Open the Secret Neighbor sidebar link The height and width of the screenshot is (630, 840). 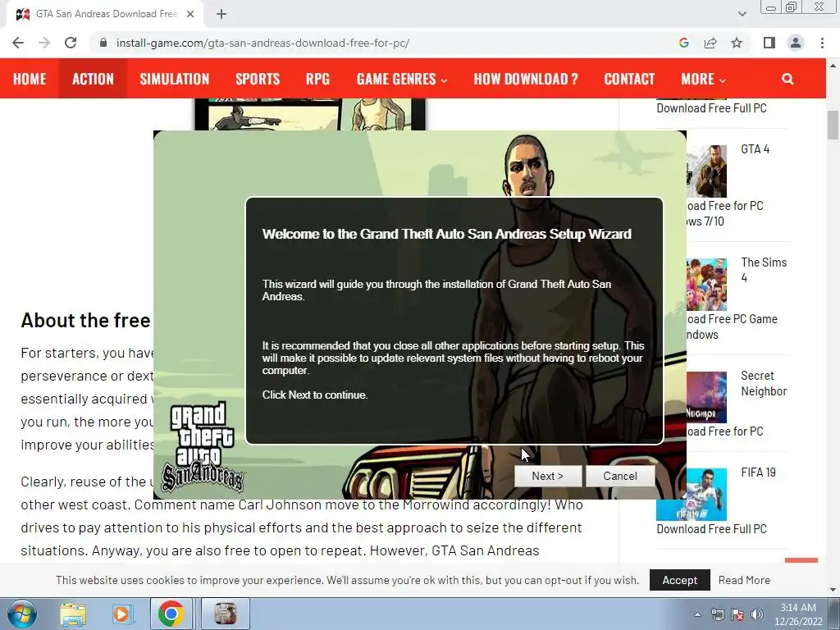click(x=764, y=384)
